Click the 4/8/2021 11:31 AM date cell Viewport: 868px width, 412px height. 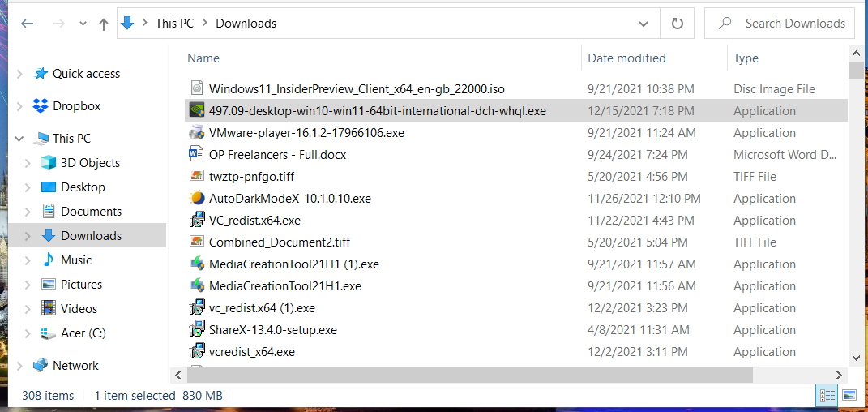pos(639,330)
